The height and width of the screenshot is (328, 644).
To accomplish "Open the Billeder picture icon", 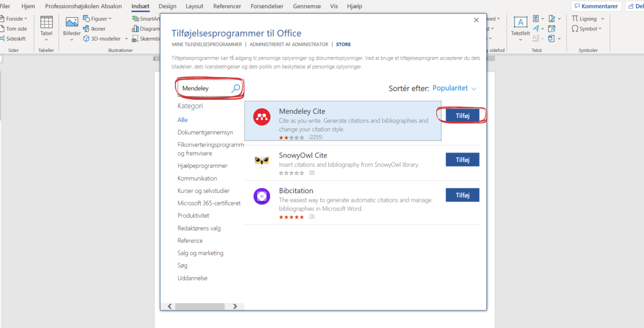I will click(x=72, y=22).
